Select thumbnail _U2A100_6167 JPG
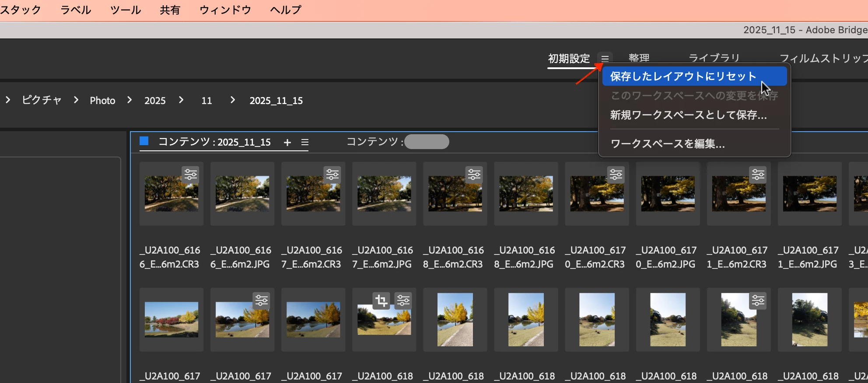 pyautogui.click(x=384, y=194)
